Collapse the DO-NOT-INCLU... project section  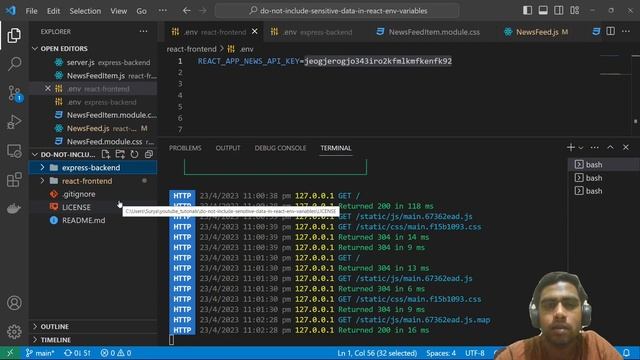[x=35, y=155]
